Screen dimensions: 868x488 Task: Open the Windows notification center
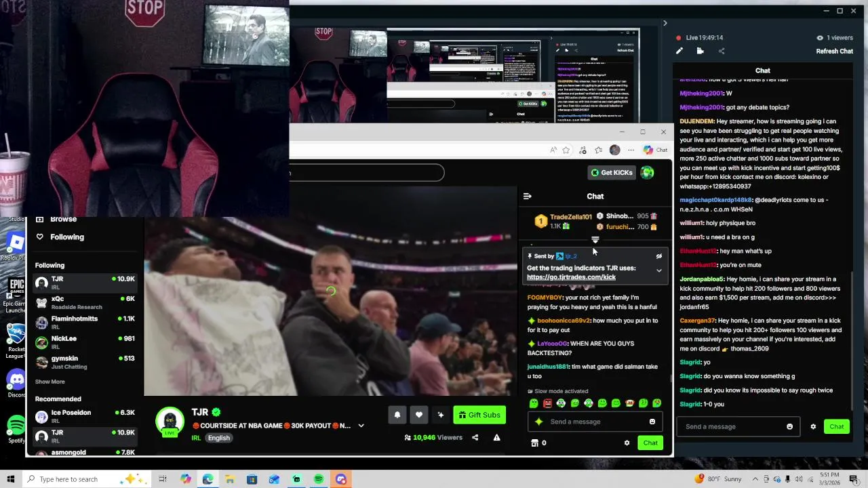[854, 479]
